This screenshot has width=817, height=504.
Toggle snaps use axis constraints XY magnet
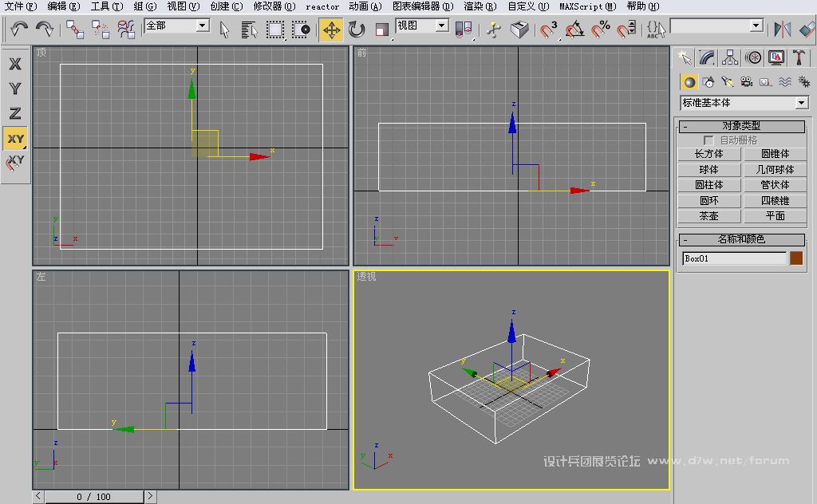15,163
